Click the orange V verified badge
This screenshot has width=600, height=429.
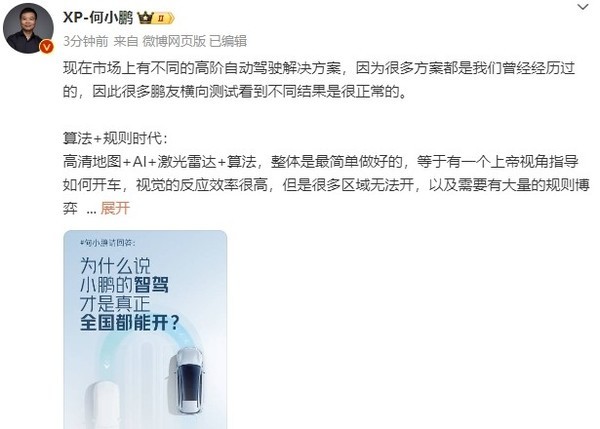click(47, 47)
